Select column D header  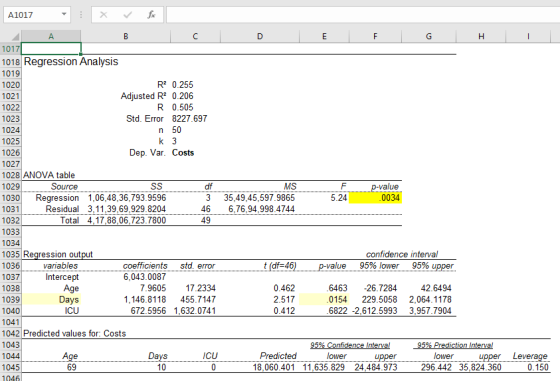click(x=260, y=36)
